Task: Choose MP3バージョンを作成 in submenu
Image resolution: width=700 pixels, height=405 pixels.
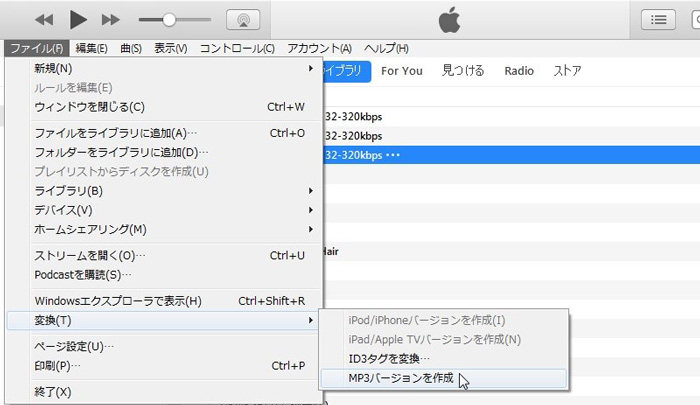Action: click(444, 378)
